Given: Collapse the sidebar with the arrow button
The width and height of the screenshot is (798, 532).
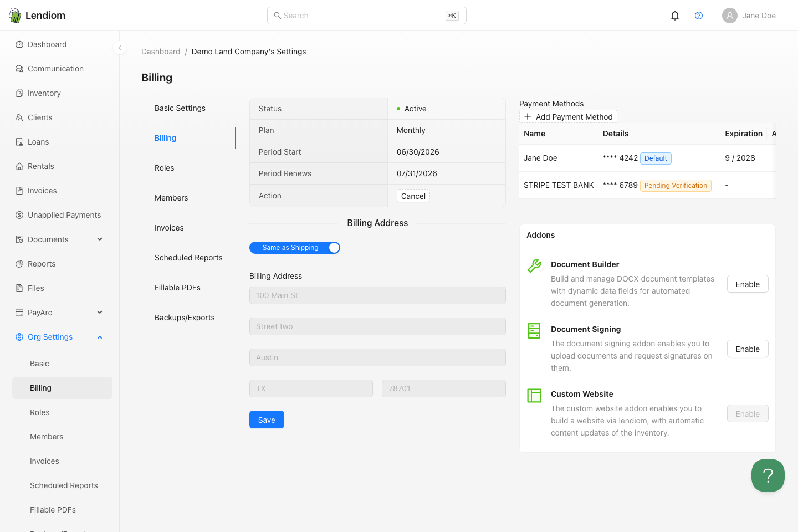Looking at the screenshot, I should tap(119, 48).
